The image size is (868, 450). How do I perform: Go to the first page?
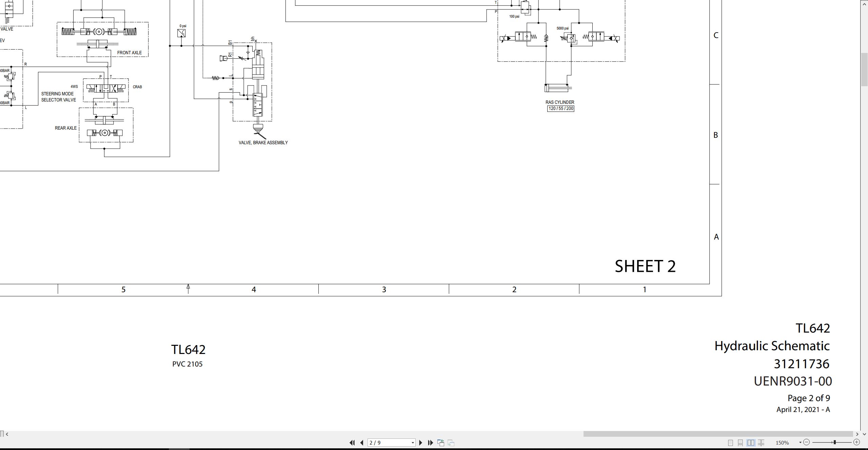click(x=352, y=443)
